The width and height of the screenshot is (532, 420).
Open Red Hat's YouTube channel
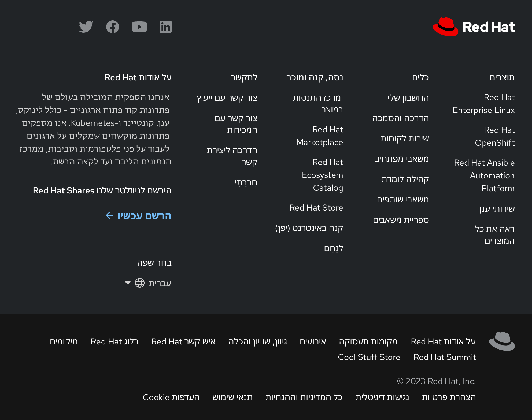coord(139,27)
